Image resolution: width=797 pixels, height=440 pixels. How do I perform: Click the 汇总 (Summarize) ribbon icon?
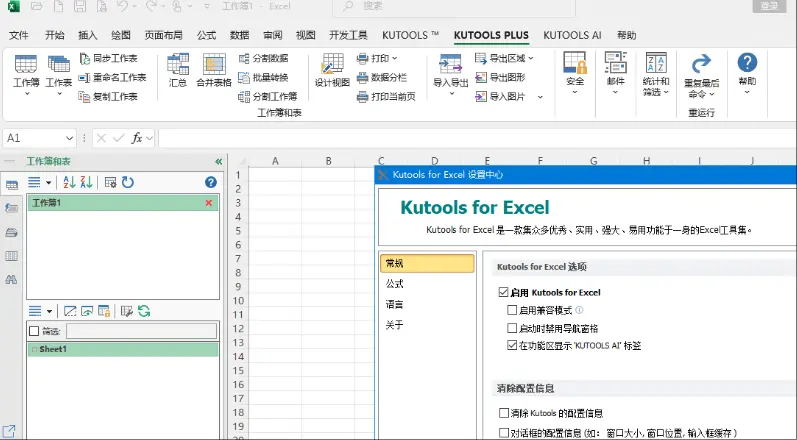click(178, 71)
